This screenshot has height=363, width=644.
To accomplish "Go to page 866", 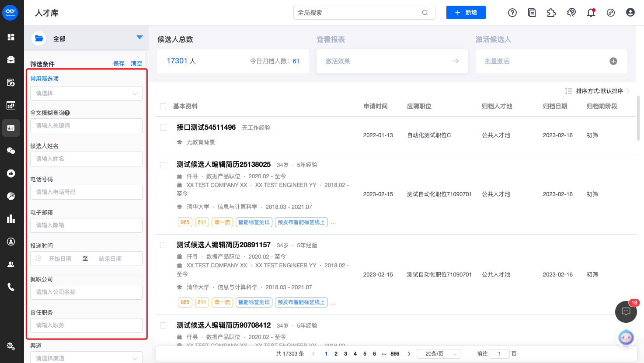I will [395, 354].
